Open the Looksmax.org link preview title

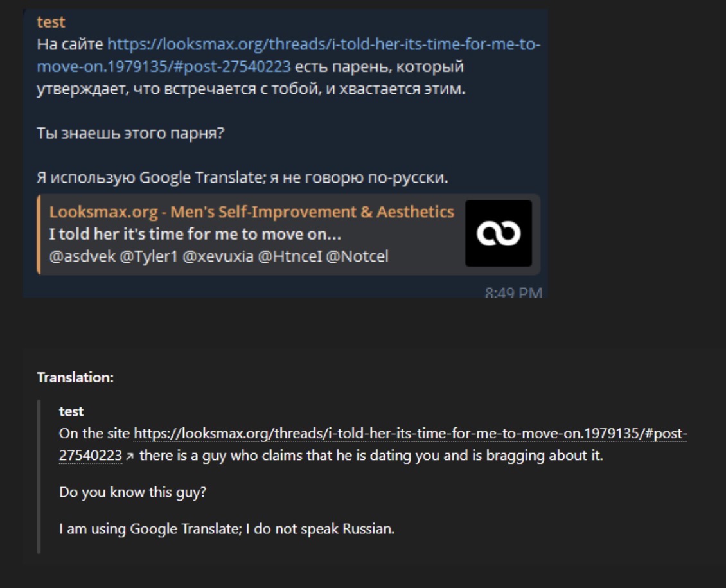click(x=251, y=212)
